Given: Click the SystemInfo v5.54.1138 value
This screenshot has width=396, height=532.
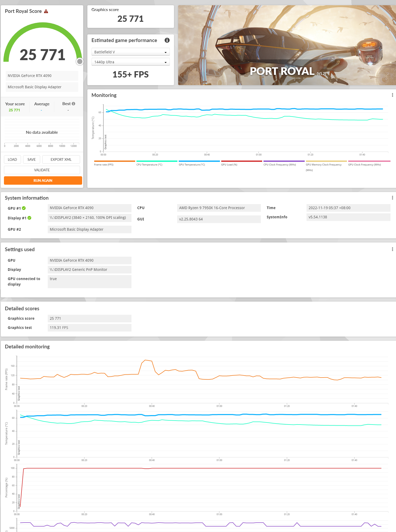Looking at the screenshot, I should (x=349, y=217).
